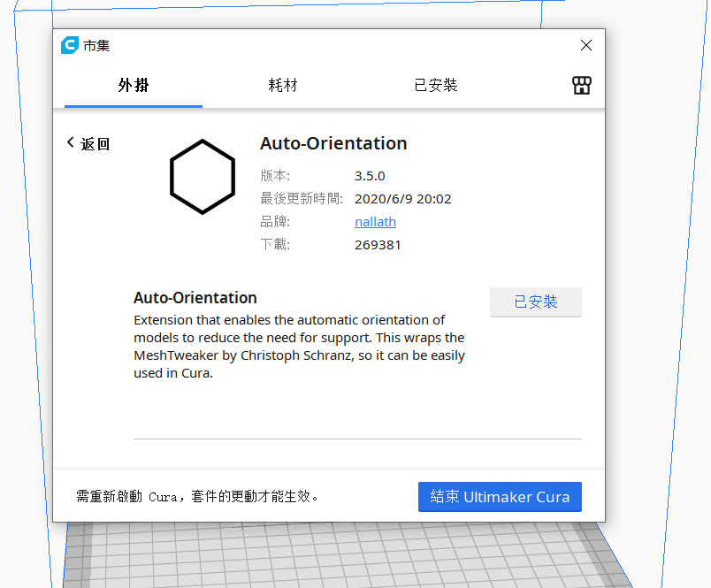This screenshot has height=588, width=711.
Task: Click the Cura logo in title bar
Action: [70, 45]
